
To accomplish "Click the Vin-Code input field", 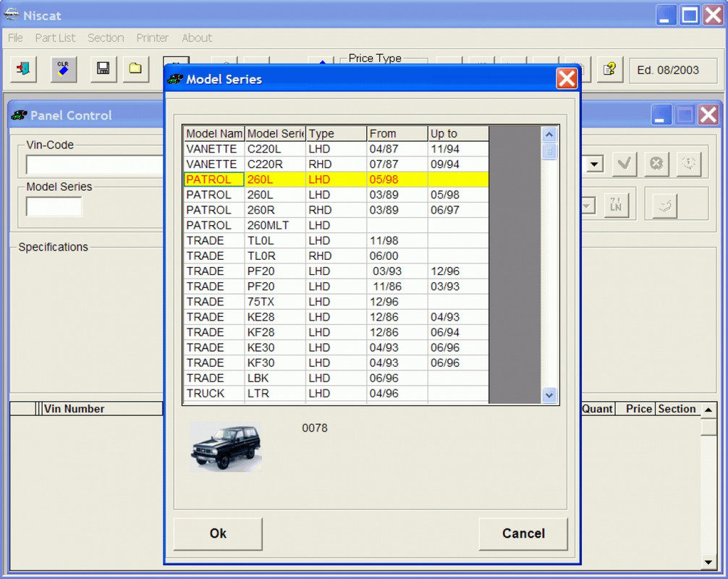I will point(96,165).
